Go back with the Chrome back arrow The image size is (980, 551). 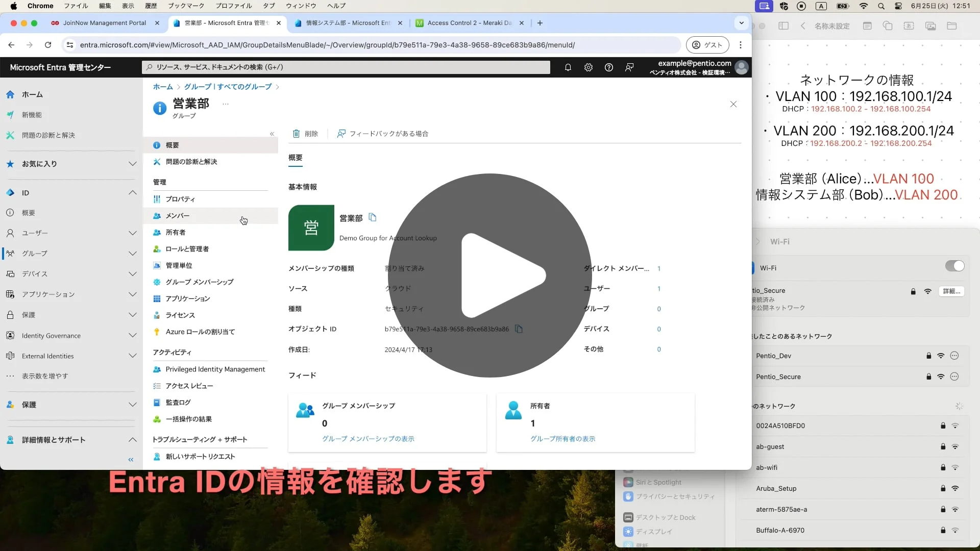(x=11, y=45)
